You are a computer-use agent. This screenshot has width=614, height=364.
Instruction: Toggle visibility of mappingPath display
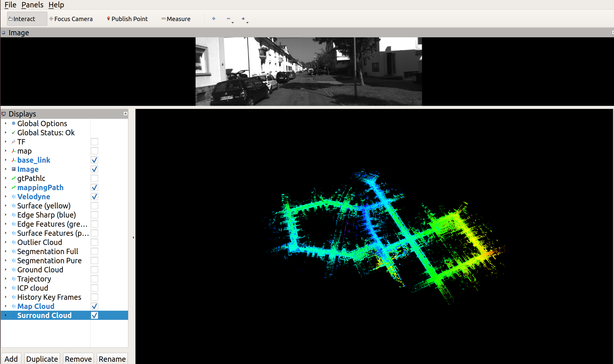click(95, 187)
